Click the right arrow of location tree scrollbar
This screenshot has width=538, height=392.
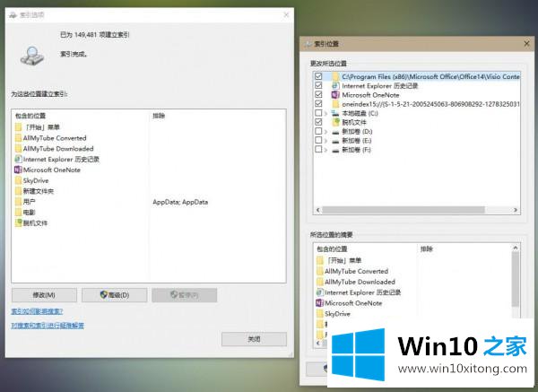[x=516, y=210]
